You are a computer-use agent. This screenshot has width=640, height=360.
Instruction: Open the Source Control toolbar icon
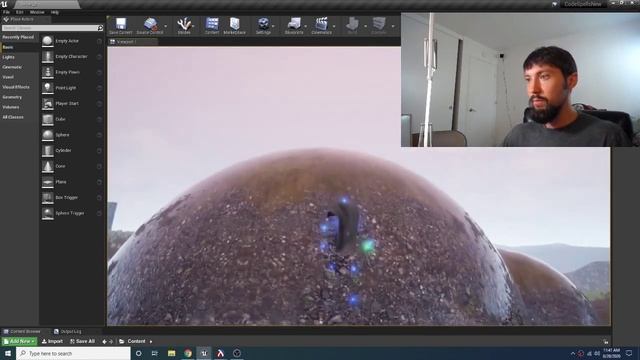(x=151, y=24)
